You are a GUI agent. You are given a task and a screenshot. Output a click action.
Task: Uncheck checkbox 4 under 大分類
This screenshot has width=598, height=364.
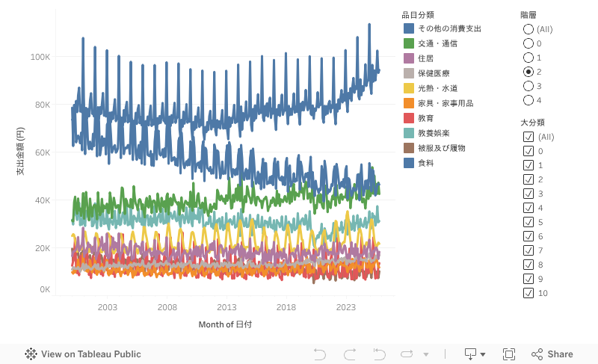(x=528, y=208)
